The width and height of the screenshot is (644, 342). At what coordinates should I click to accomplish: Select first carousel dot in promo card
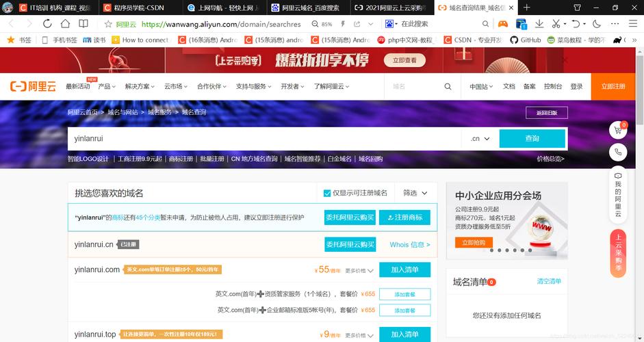pos(491,250)
